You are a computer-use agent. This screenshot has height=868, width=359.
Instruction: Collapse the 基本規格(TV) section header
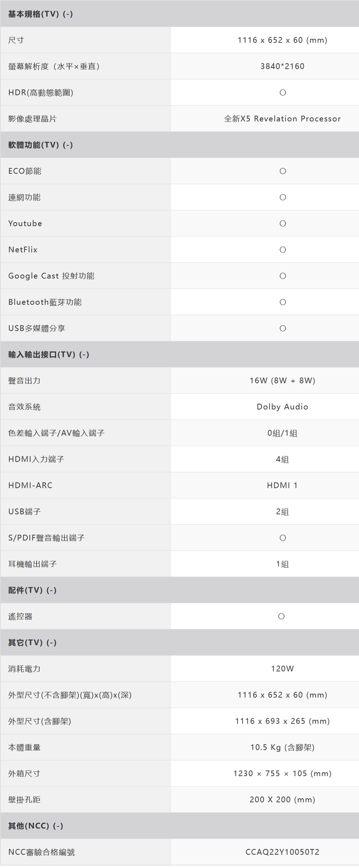coord(179,14)
